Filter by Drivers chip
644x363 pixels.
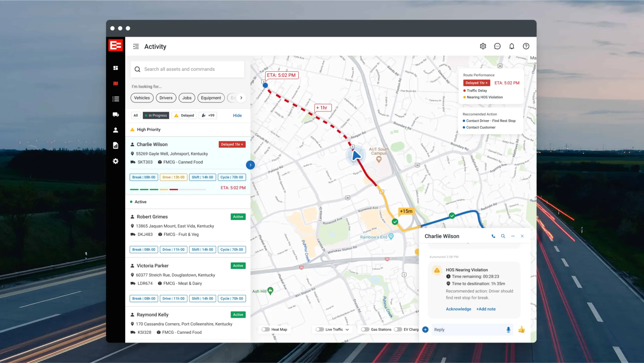(166, 98)
